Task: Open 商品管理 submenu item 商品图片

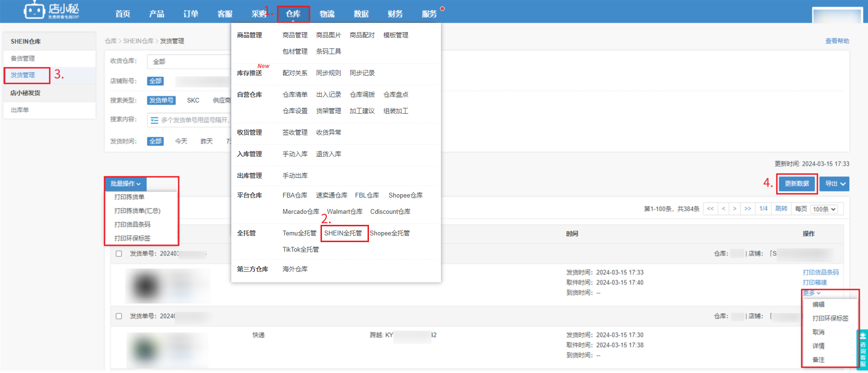Action: coord(329,35)
